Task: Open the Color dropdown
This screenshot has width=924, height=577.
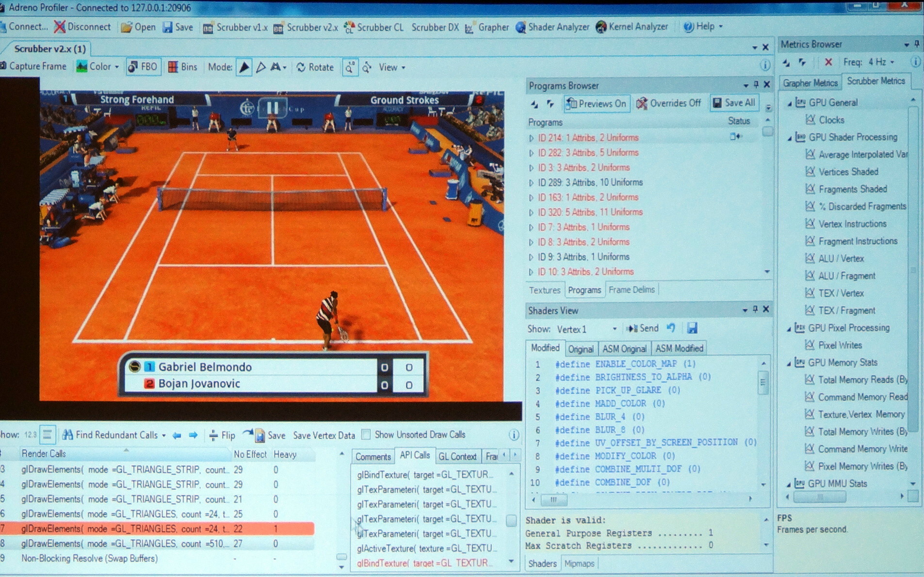Action: (x=97, y=66)
